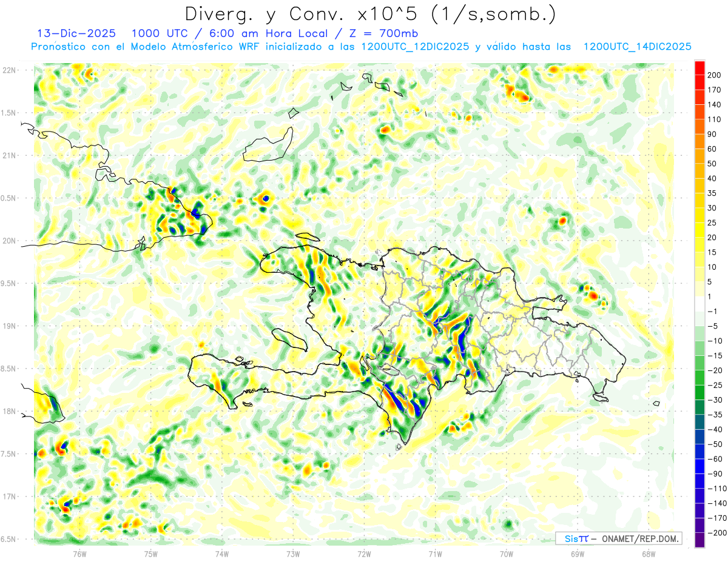Click the '22N' latitude label

click(x=9, y=70)
